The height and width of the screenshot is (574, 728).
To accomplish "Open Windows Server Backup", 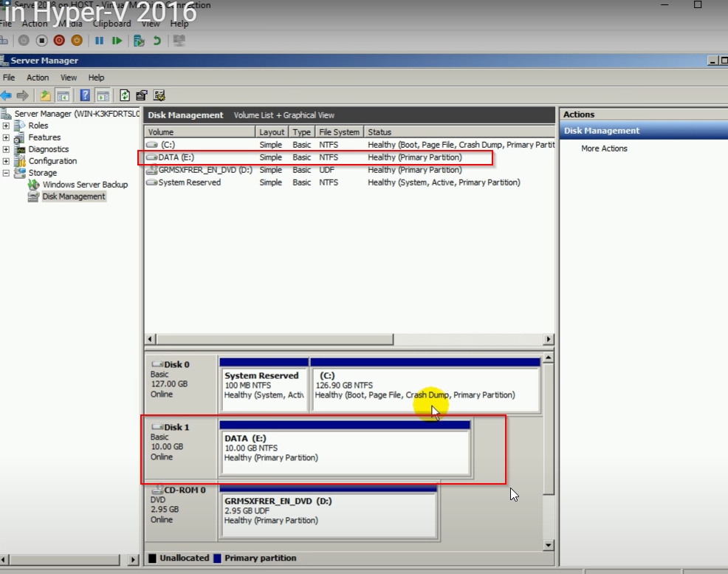I will coord(85,185).
